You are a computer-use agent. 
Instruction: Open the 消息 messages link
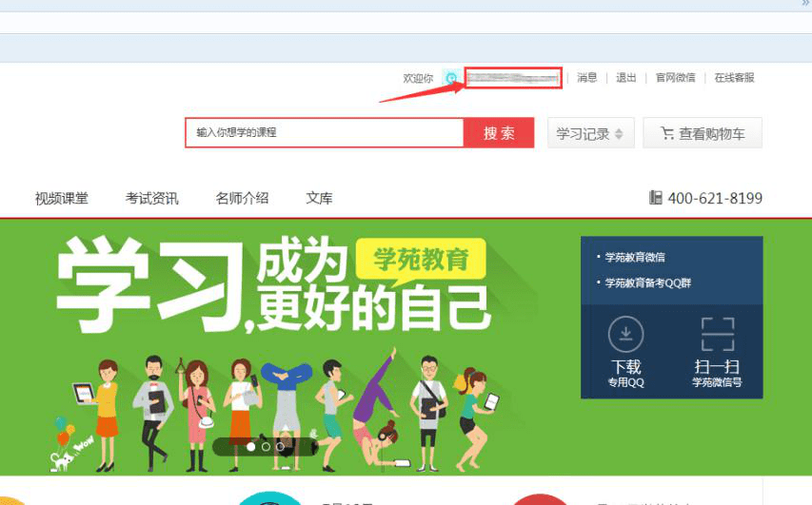tap(587, 78)
